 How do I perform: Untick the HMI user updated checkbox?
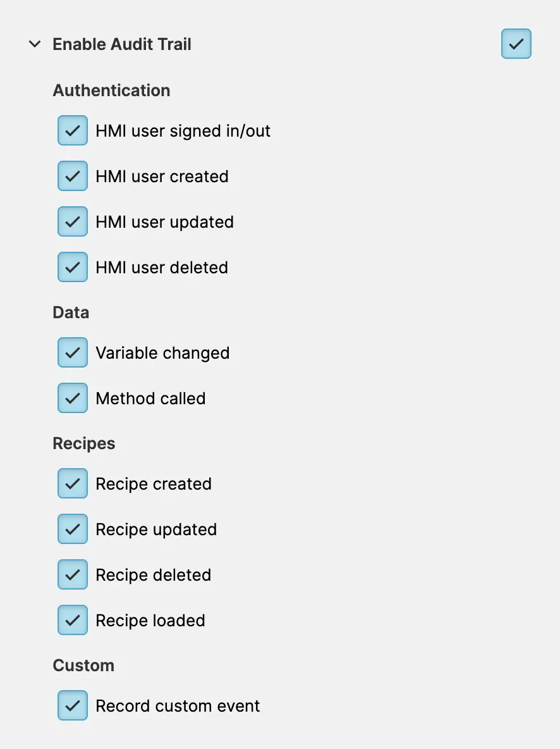point(73,222)
